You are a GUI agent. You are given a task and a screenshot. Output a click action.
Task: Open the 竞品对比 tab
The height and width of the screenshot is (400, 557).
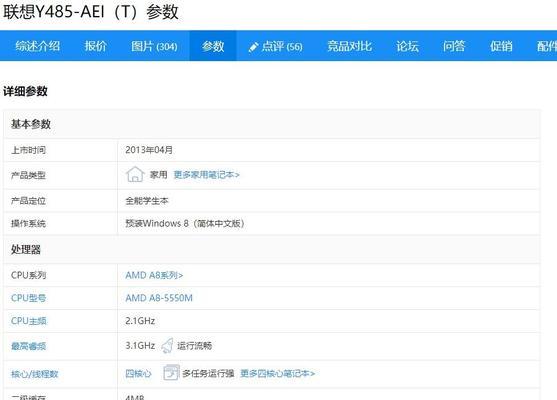[x=349, y=46]
